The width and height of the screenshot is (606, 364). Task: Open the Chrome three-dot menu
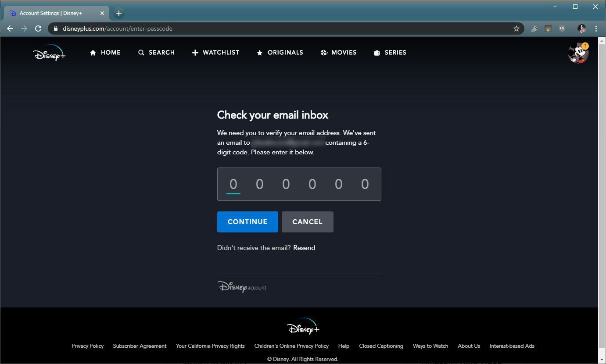[x=596, y=29]
